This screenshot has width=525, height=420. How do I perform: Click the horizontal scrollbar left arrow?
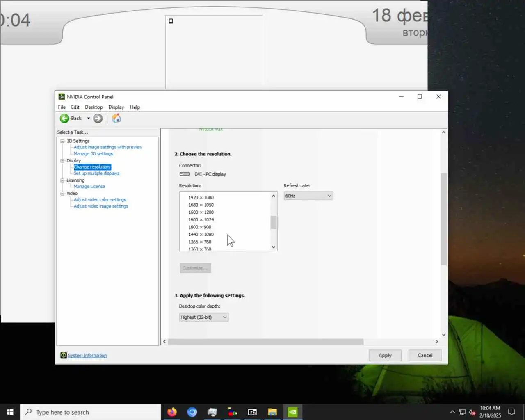pyautogui.click(x=164, y=342)
